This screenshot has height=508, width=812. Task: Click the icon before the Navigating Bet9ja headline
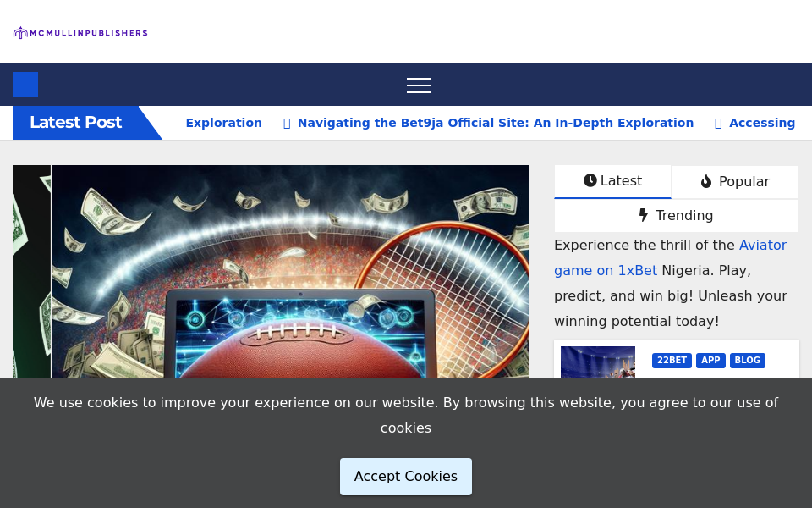[287, 124]
